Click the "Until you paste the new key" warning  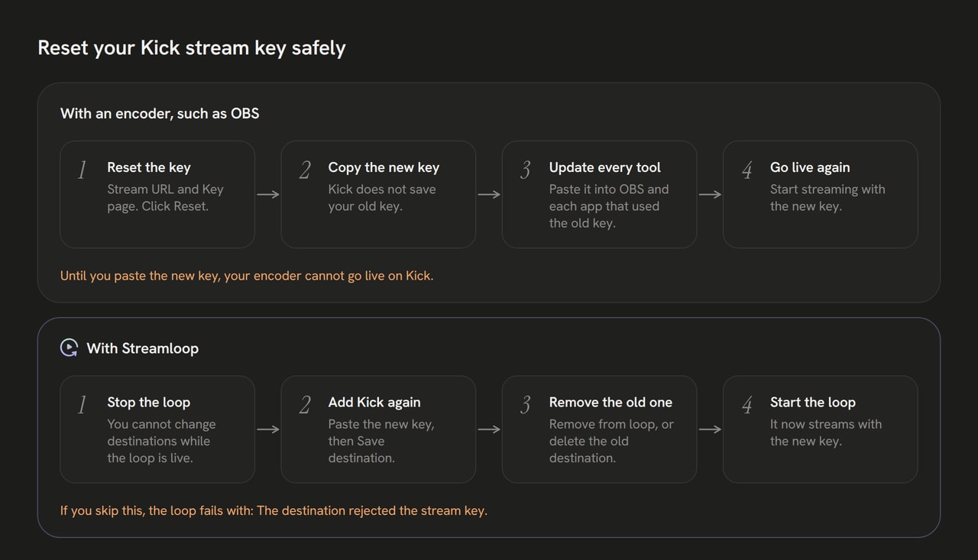pyautogui.click(x=247, y=275)
